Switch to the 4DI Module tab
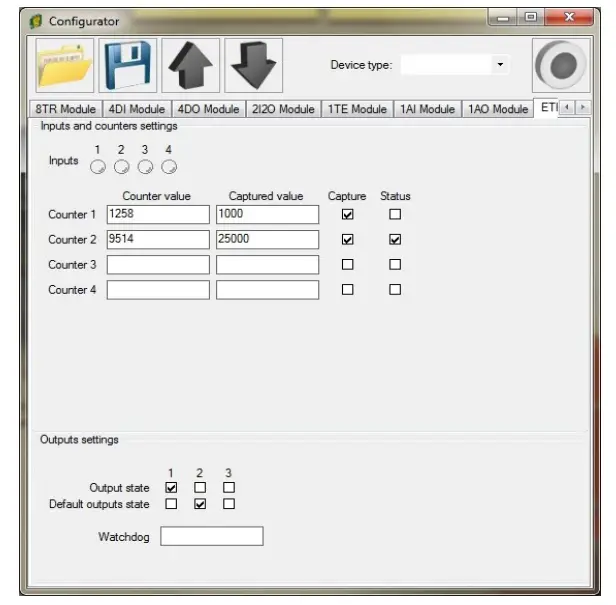 pyautogui.click(x=137, y=109)
